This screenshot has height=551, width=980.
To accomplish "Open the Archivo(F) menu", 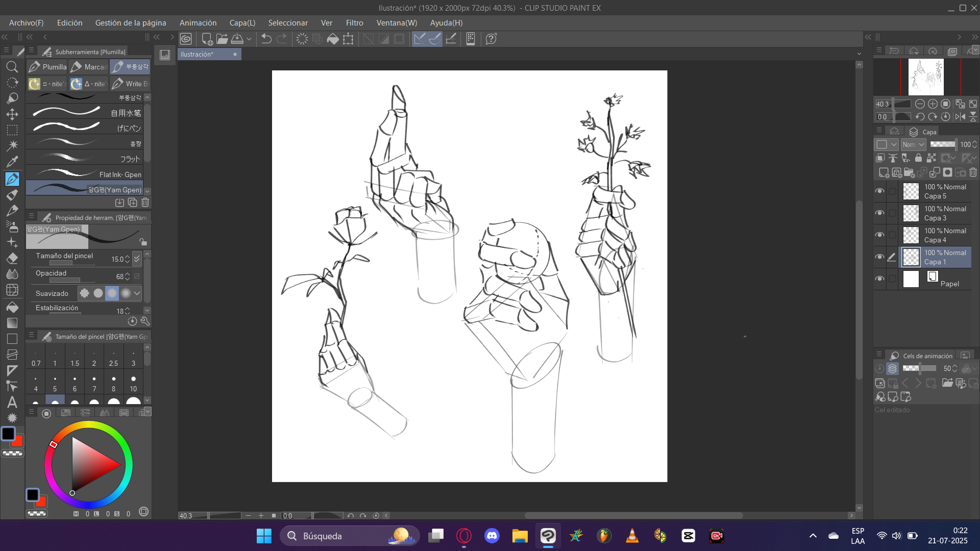I will (x=26, y=23).
